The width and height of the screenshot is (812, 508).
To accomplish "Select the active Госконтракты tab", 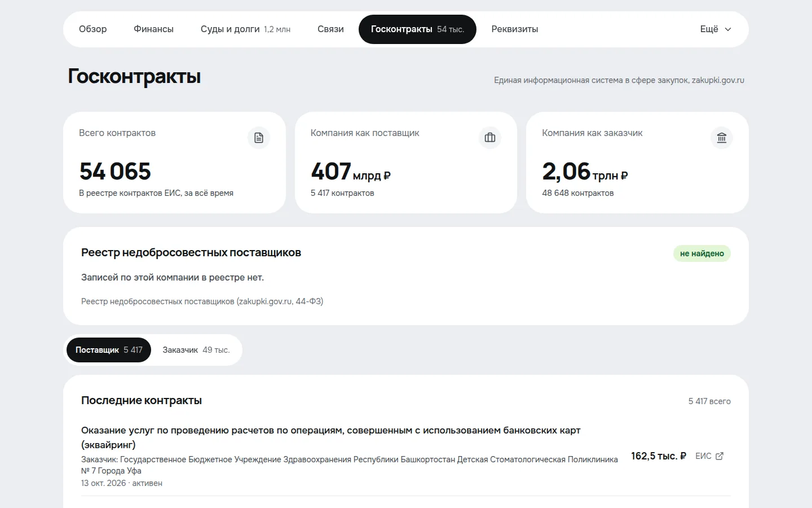I will click(x=417, y=29).
